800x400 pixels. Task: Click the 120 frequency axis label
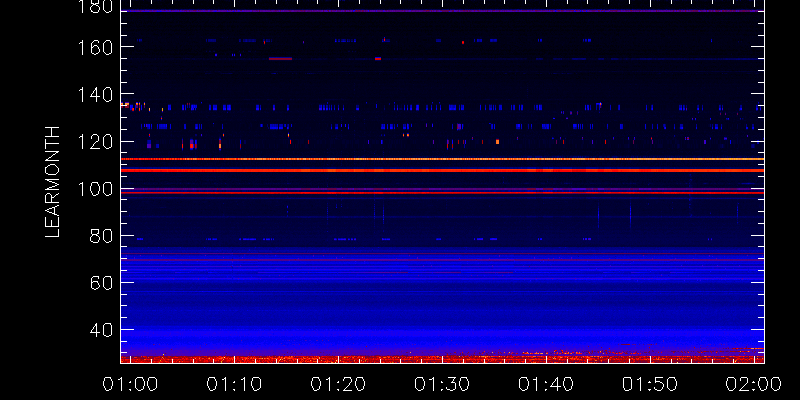tap(93, 142)
